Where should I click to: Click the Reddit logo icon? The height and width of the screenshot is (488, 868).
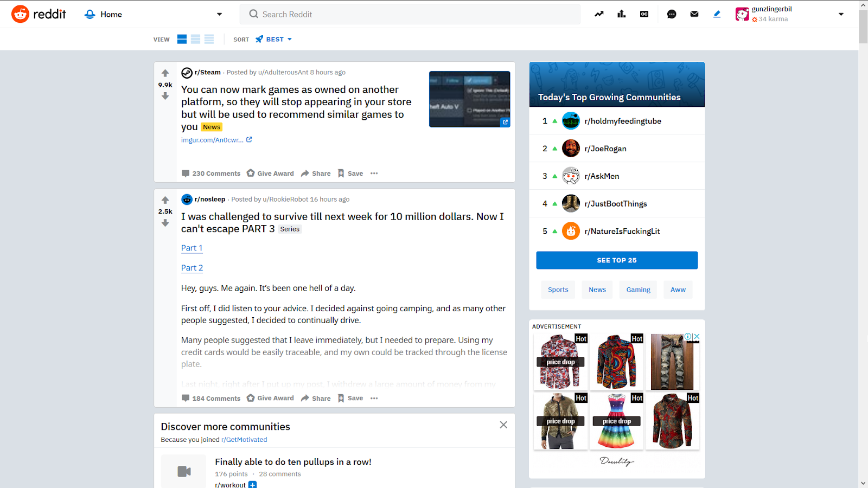pos(20,14)
